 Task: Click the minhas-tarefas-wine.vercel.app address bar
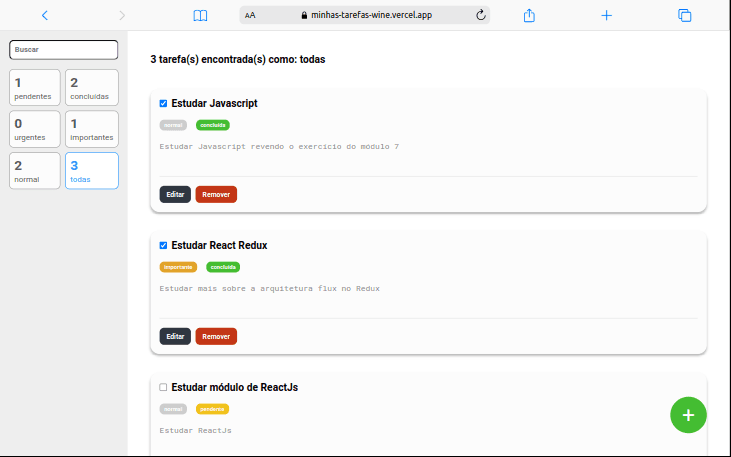pos(365,15)
